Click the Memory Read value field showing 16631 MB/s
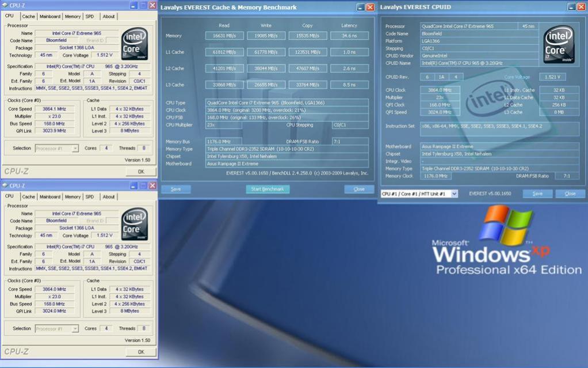Image resolution: width=588 pixels, height=368 pixels. click(x=224, y=36)
